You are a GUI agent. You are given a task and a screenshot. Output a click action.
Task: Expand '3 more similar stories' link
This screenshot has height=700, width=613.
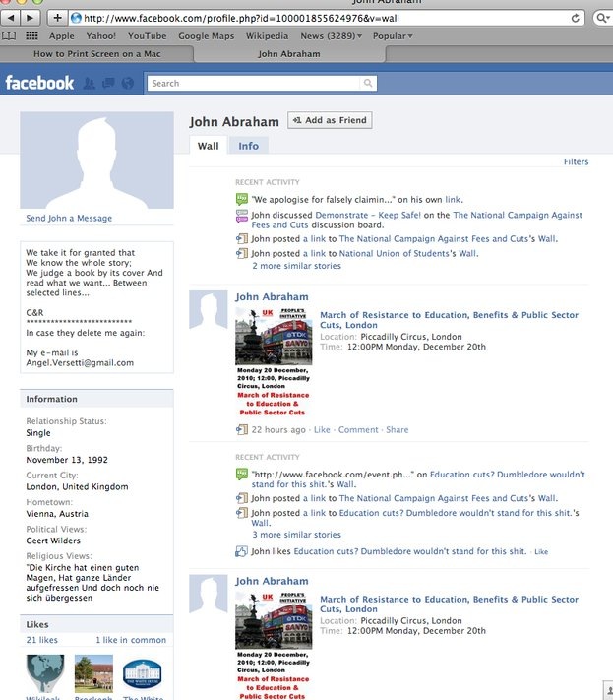coord(296,535)
